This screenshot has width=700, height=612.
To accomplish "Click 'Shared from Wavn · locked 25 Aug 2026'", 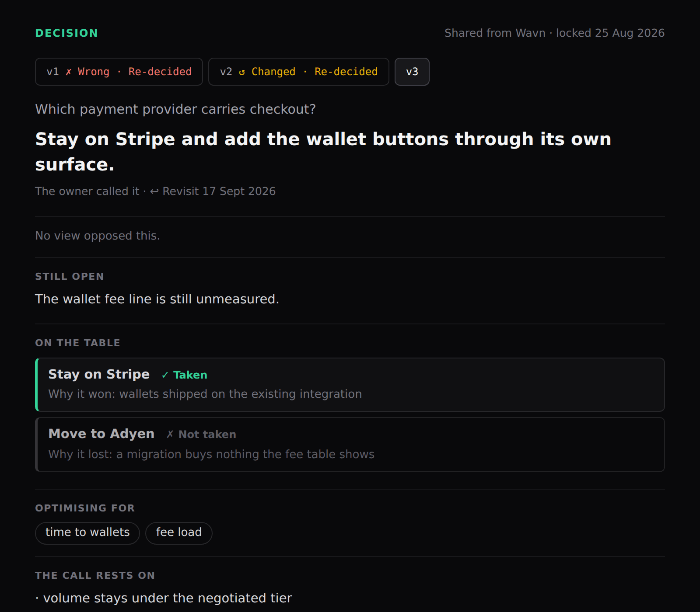I will click(555, 33).
